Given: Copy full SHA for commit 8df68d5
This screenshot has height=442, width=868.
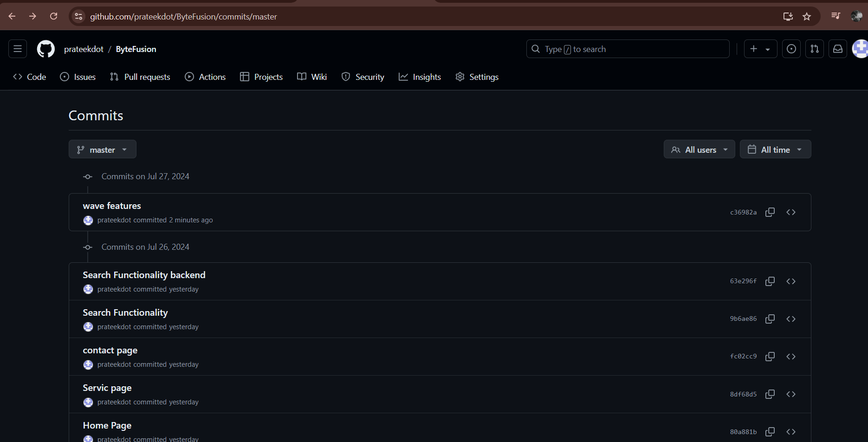Looking at the screenshot, I should coord(770,394).
